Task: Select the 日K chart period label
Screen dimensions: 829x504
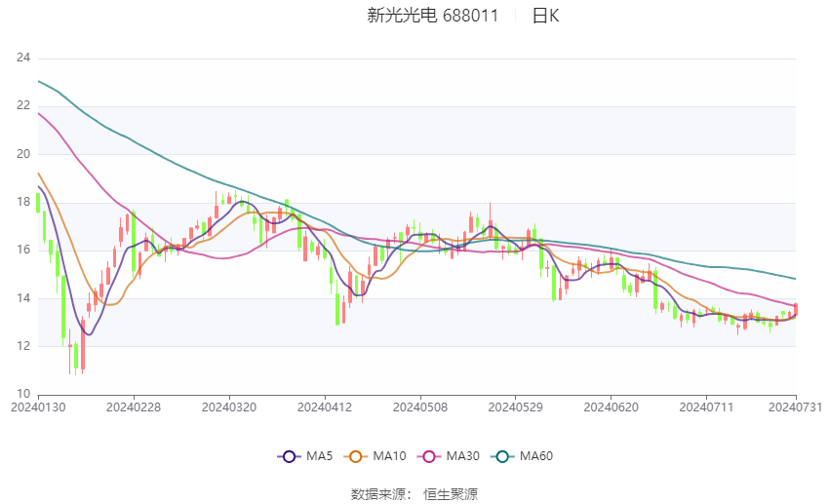Action: (545, 16)
